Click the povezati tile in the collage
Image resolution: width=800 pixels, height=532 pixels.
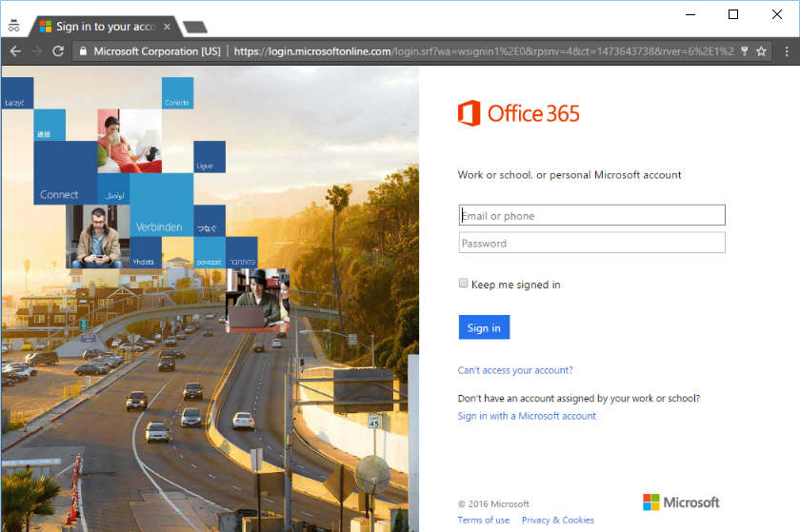210,252
